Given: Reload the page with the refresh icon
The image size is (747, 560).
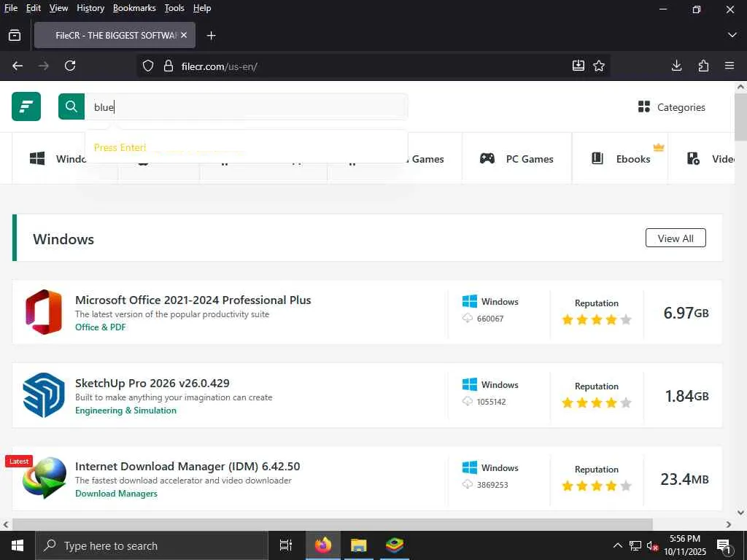Looking at the screenshot, I should click(70, 66).
